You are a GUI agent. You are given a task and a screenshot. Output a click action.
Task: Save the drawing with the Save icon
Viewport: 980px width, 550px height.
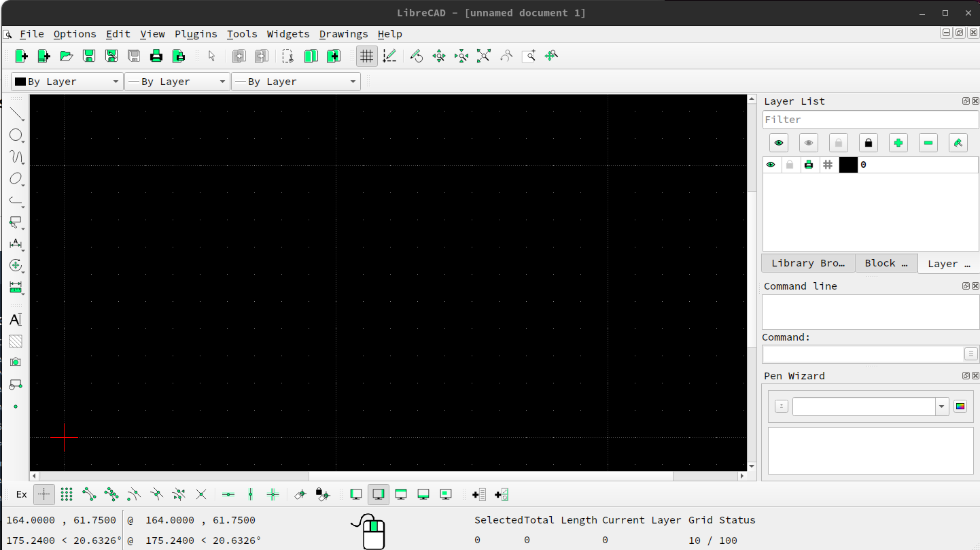[88, 56]
